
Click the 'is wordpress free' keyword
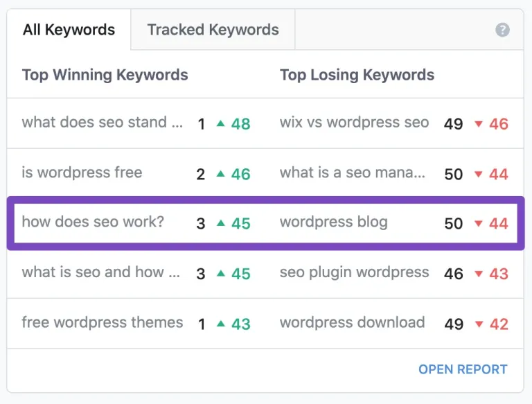(82, 173)
